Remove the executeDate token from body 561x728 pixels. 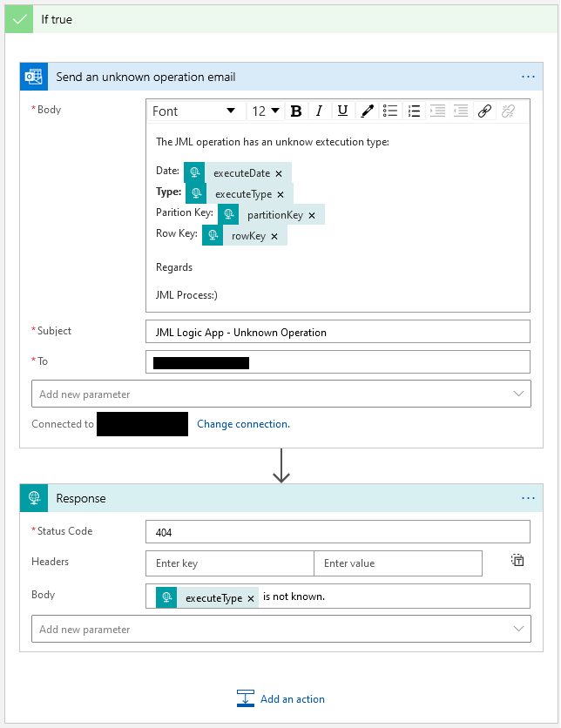[x=279, y=173]
